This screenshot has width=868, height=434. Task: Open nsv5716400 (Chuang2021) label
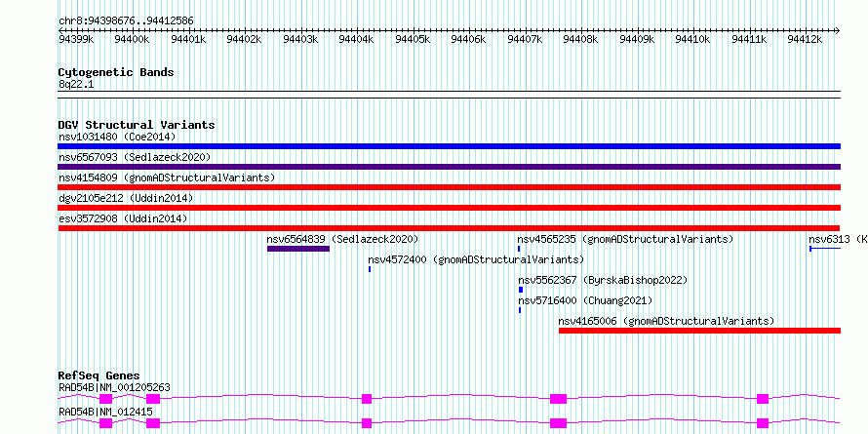click(x=586, y=300)
